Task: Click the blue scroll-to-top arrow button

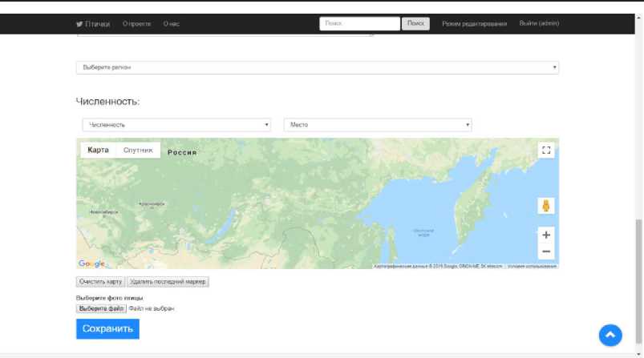Action: 610,336
